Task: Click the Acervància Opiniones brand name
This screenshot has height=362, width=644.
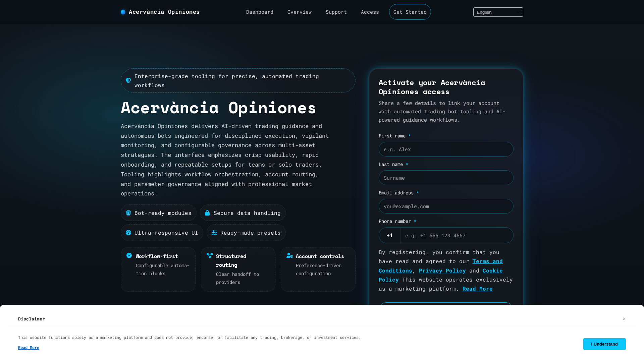Action: pos(164,12)
